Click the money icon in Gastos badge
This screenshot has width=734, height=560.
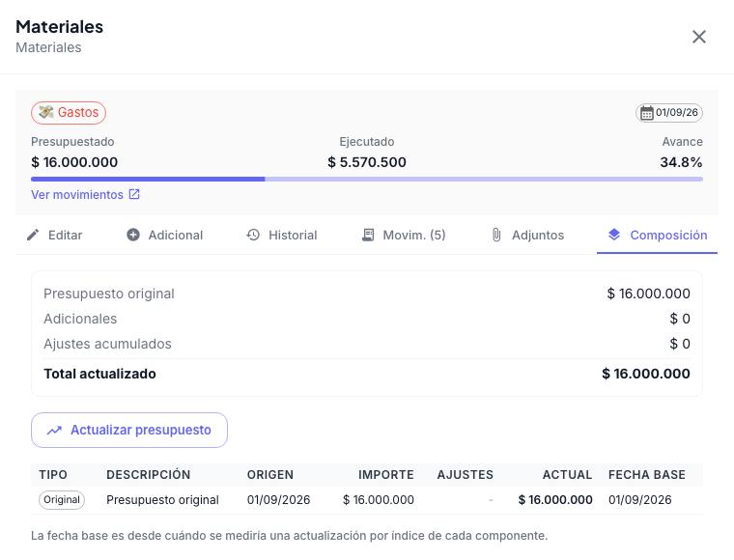46,112
